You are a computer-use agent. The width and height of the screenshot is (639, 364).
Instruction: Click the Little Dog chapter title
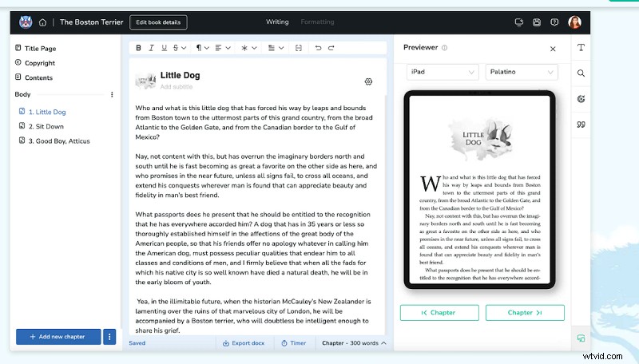(181, 75)
